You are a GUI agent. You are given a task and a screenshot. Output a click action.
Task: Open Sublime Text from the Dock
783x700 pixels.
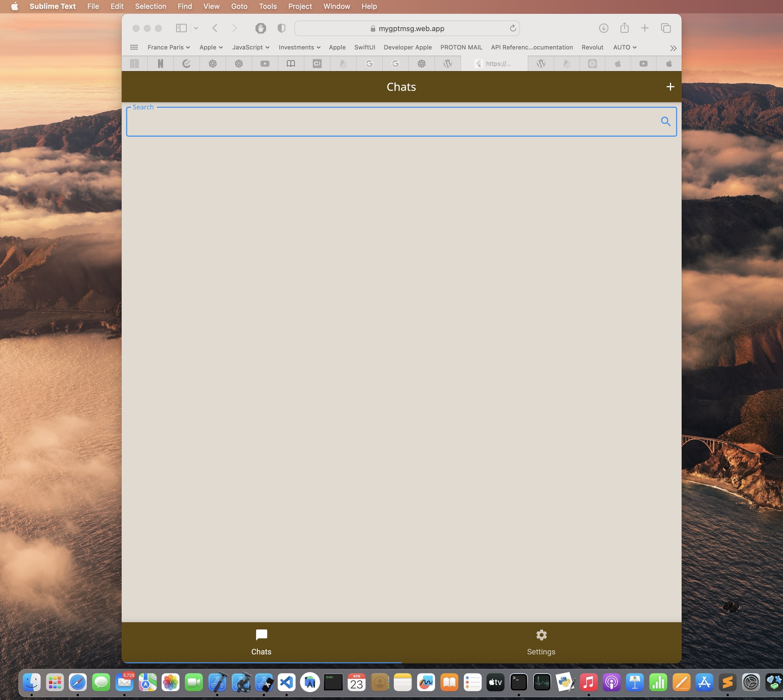[727, 682]
